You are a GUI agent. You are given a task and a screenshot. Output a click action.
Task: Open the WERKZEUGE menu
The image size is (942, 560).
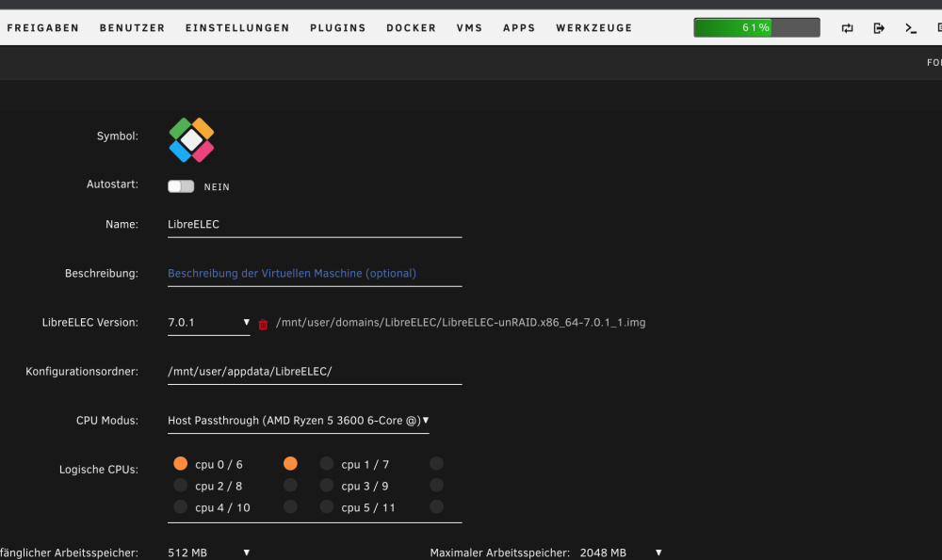[x=593, y=28]
